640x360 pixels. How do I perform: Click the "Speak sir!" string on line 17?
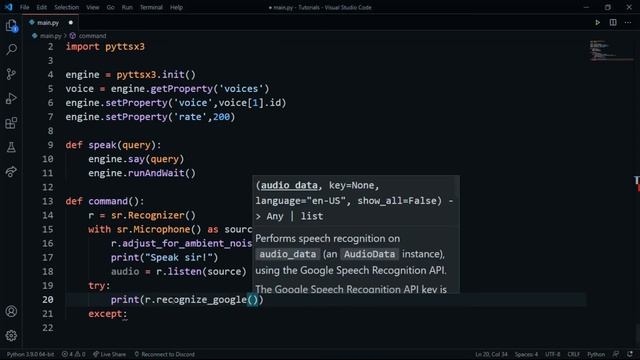point(179,258)
